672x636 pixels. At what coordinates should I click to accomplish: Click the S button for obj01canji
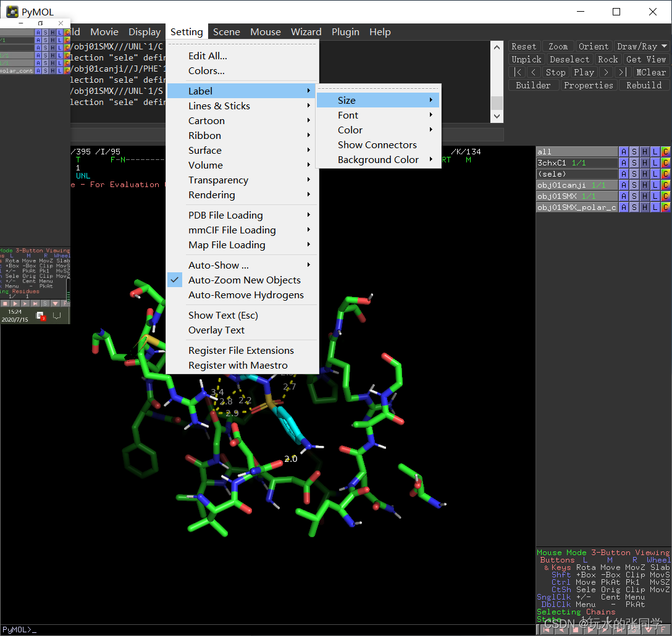click(x=634, y=185)
